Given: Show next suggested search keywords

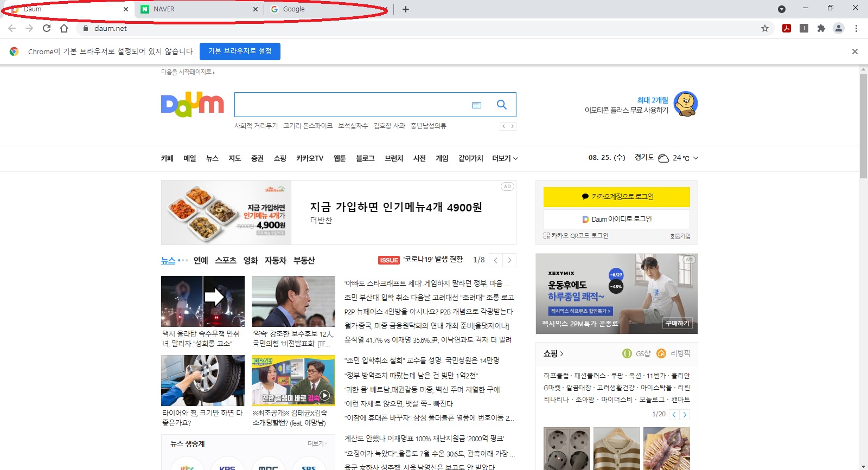Looking at the screenshot, I should coord(512,126).
